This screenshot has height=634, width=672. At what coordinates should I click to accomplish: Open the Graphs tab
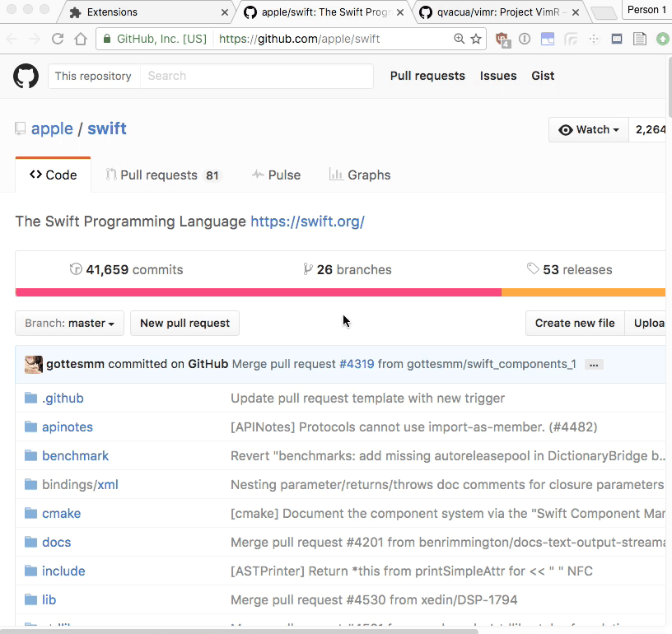(360, 175)
